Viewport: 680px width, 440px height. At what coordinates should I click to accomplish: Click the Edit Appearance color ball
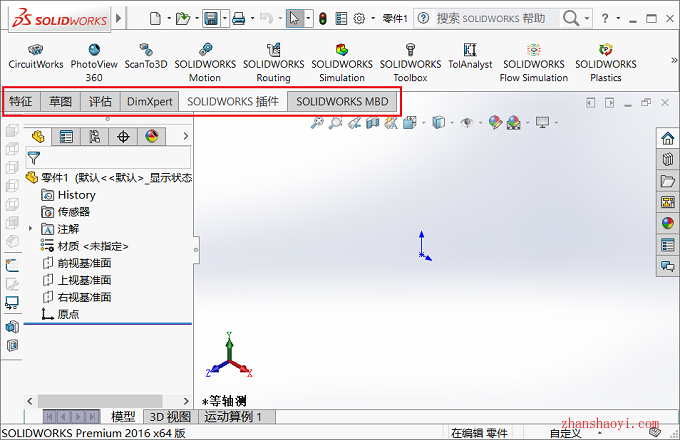coord(495,123)
